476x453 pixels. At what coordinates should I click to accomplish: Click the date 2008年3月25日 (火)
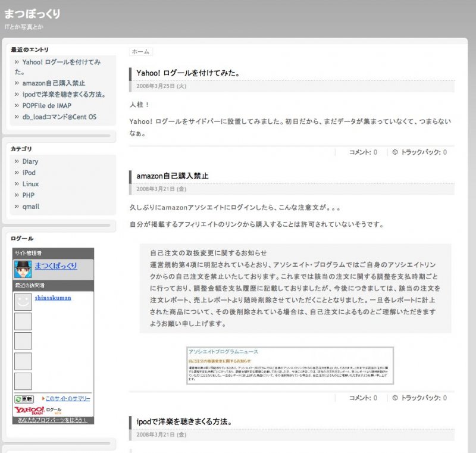(161, 86)
